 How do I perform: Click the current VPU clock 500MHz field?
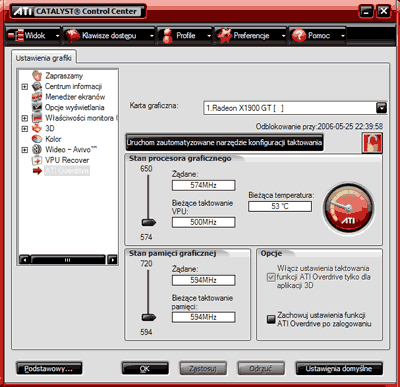203,222
